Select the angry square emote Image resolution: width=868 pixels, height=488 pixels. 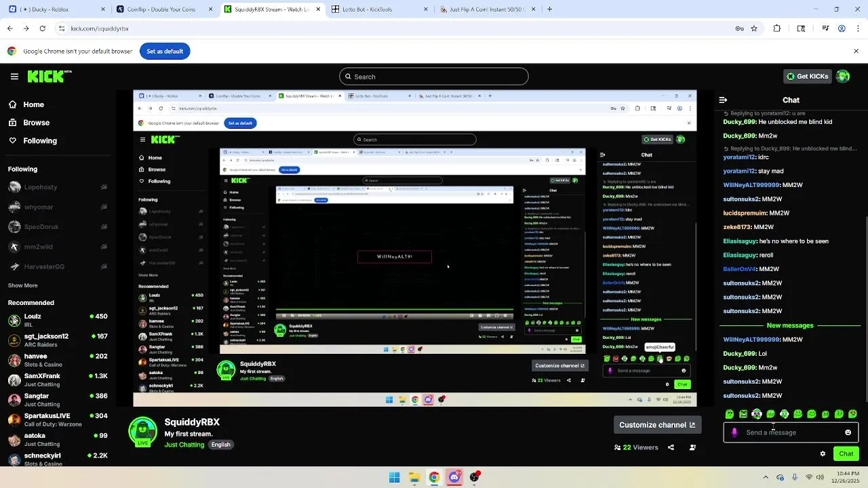[x=743, y=414]
